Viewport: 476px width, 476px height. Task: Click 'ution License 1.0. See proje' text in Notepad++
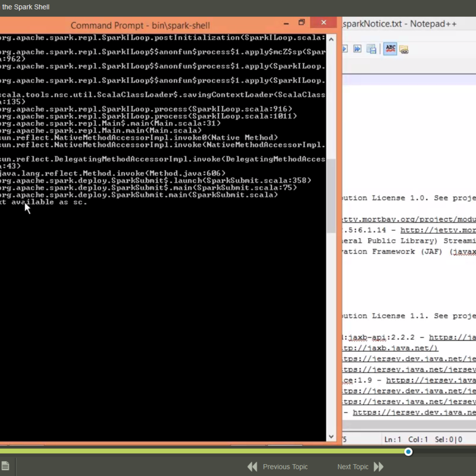point(409,198)
